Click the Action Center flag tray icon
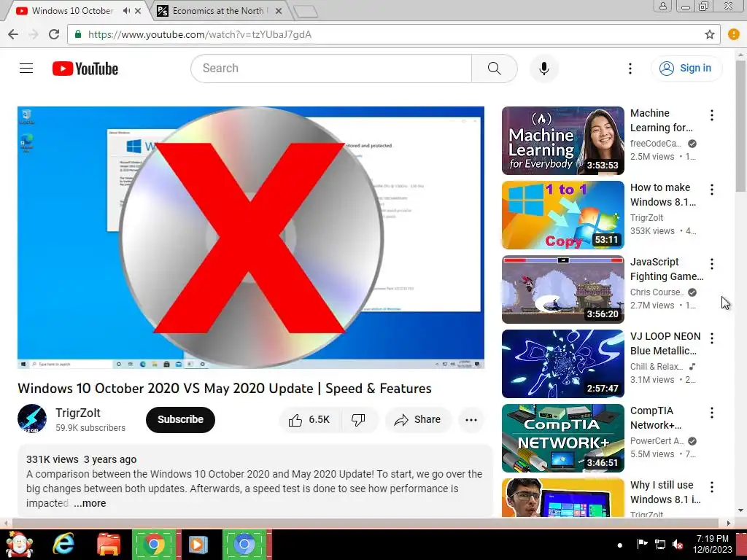747x560 pixels. click(x=642, y=544)
